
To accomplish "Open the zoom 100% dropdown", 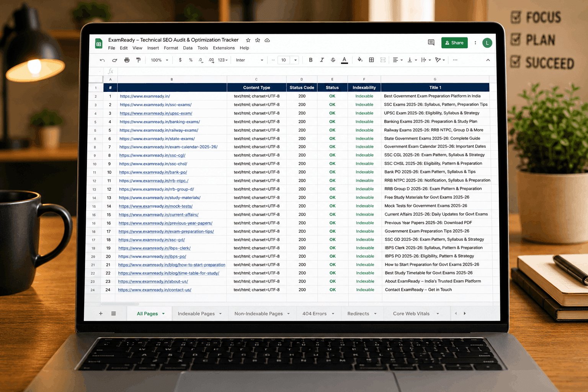I will 160,60.
